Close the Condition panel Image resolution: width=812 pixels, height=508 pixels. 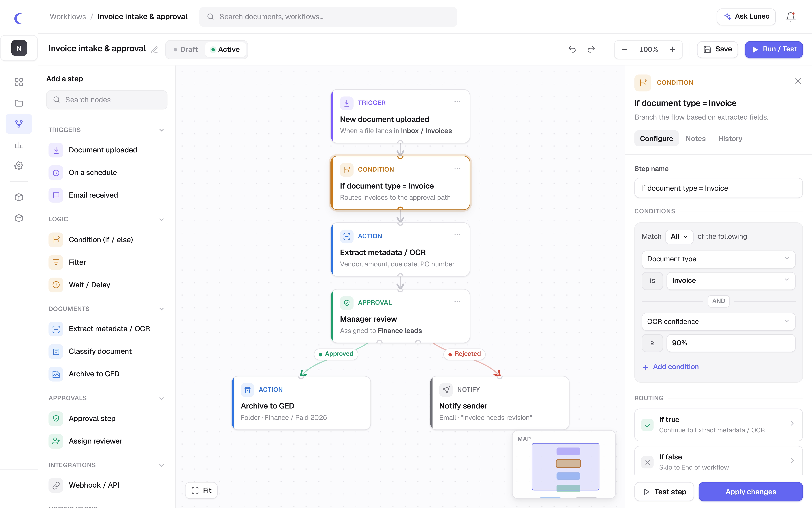pyautogui.click(x=798, y=81)
